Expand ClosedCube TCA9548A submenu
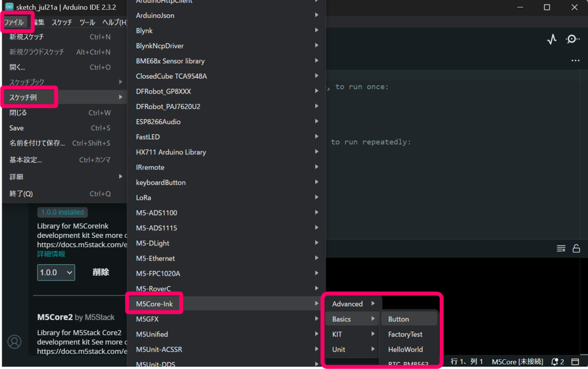The image size is (588, 369). click(226, 76)
